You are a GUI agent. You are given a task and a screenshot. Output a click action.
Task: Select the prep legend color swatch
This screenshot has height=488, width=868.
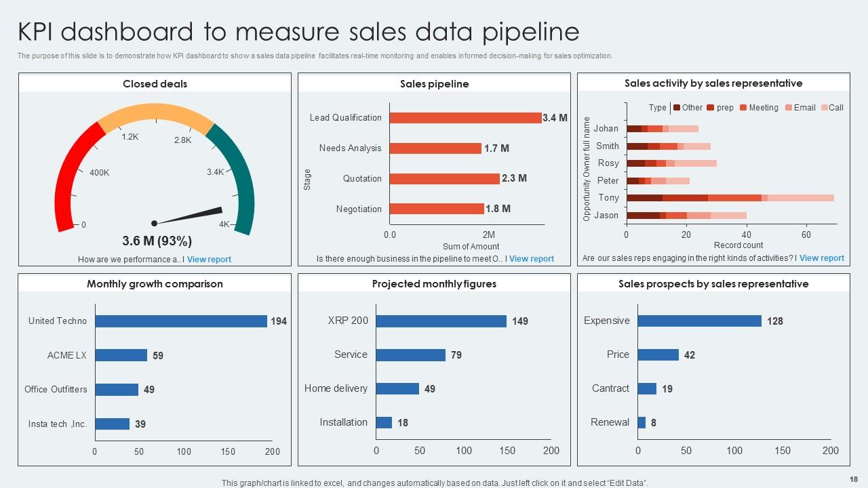point(711,108)
